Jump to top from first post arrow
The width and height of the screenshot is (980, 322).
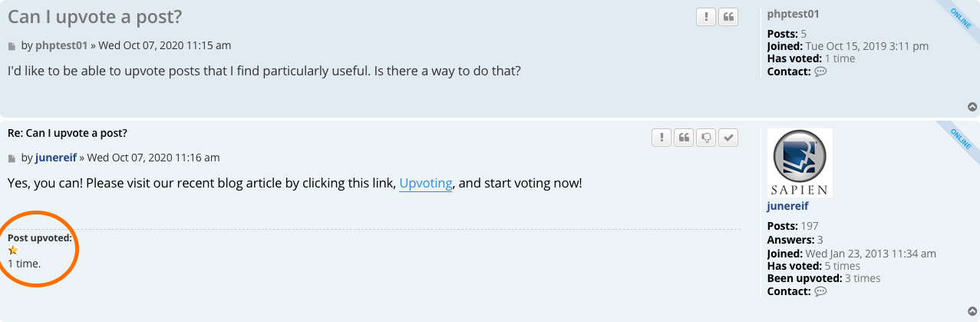click(972, 107)
